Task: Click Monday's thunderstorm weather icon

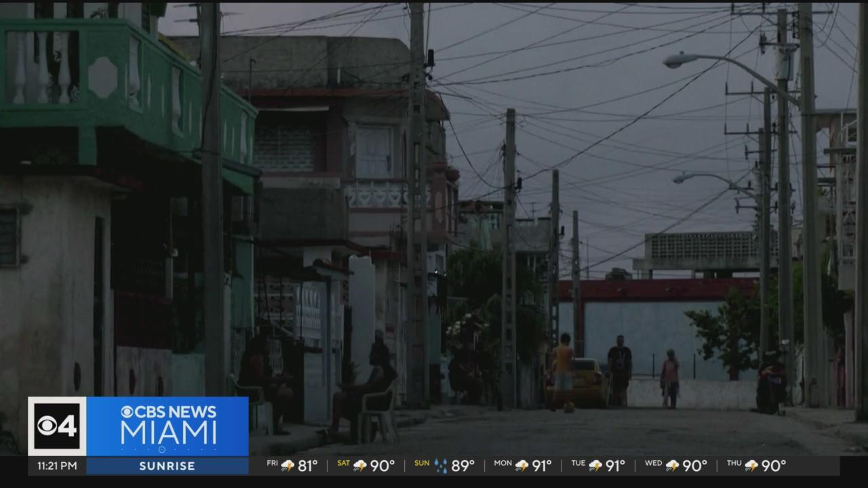Action: [521, 466]
